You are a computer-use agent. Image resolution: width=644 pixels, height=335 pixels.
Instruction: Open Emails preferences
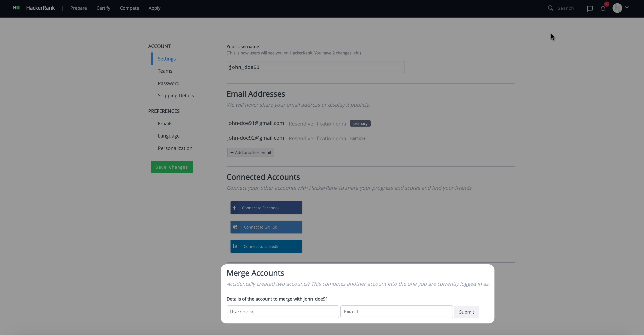[x=165, y=124]
